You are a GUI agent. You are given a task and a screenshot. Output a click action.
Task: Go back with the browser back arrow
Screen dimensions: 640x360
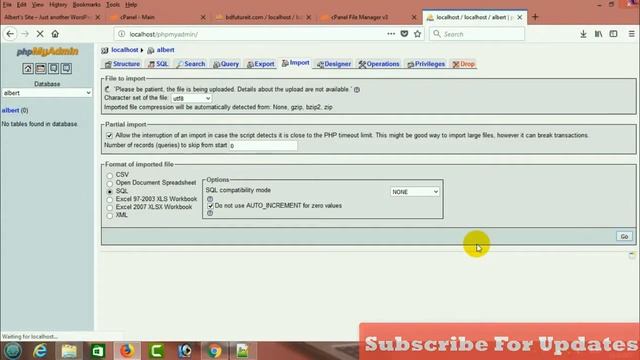(x=10, y=34)
